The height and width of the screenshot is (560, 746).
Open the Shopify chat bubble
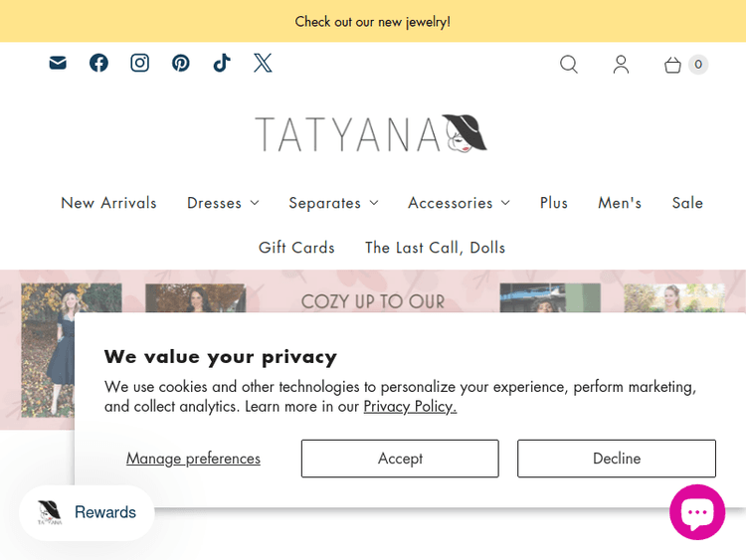click(x=696, y=512)
